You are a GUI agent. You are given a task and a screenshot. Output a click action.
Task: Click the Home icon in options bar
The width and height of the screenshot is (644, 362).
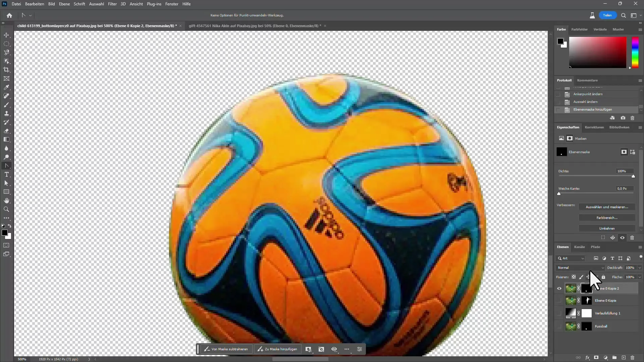(x=9, y=15)
